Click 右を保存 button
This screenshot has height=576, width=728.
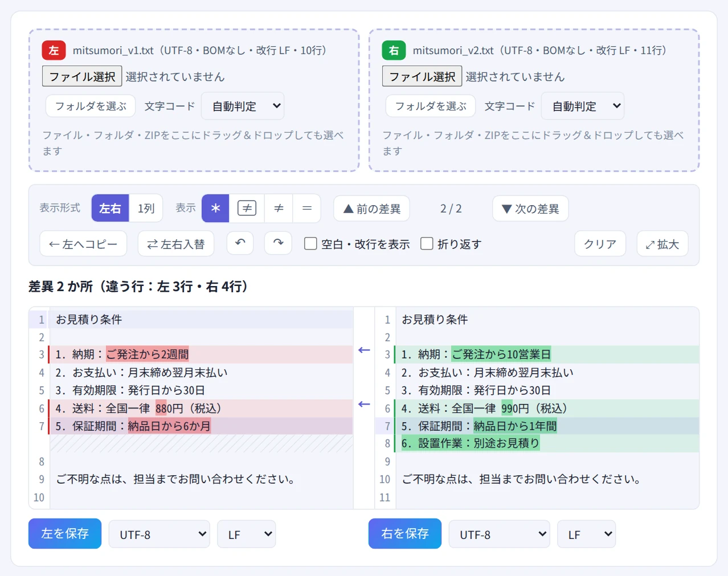click(405, 533)
